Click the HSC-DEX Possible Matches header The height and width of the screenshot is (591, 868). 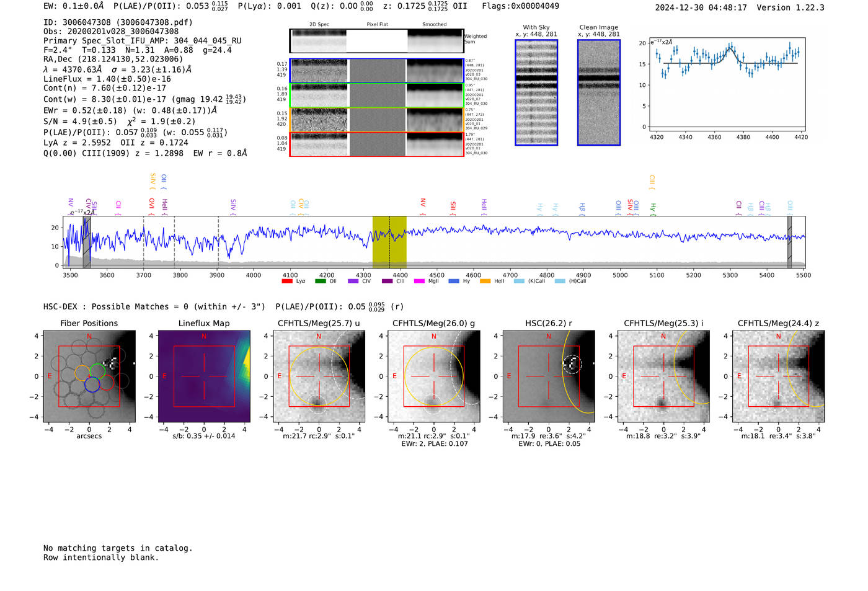(154, 307)
